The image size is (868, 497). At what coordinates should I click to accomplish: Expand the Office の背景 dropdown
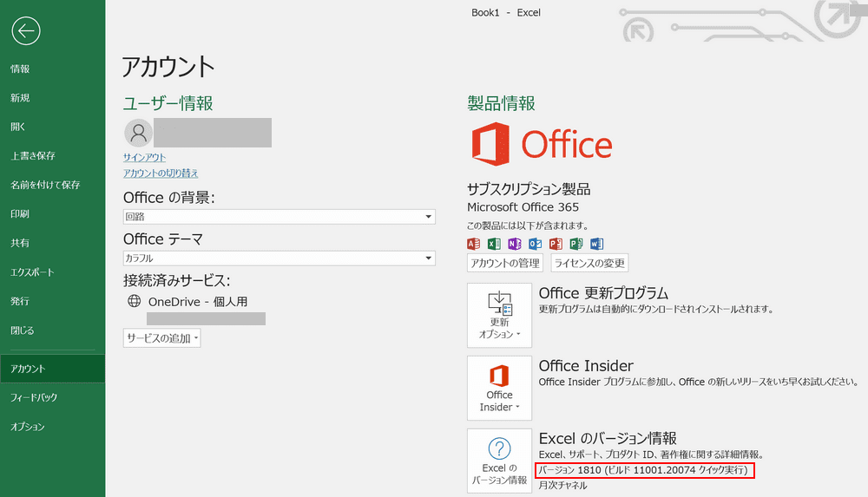pos(279,216)
